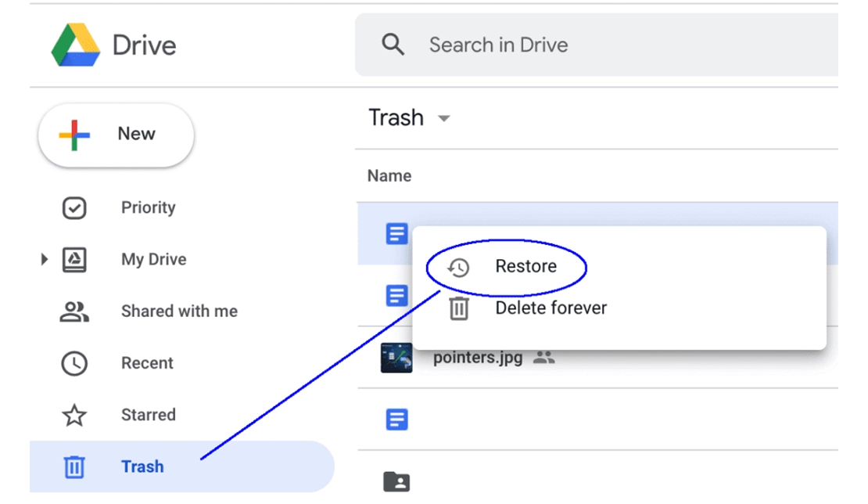Select the shared folder icon at bottom
Image resolution: width=868 pixels, height=504 pixels.
click(x=396, y=482)
